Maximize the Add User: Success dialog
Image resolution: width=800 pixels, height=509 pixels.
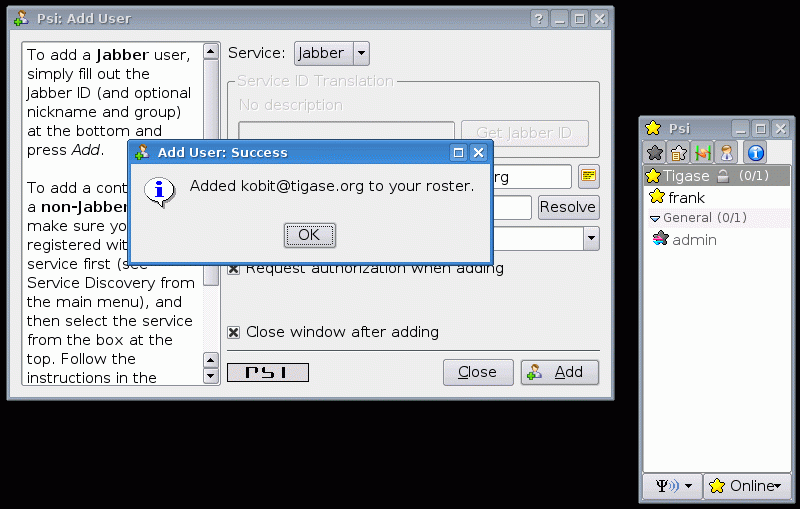pyautogui.click(x=459, y=152)
